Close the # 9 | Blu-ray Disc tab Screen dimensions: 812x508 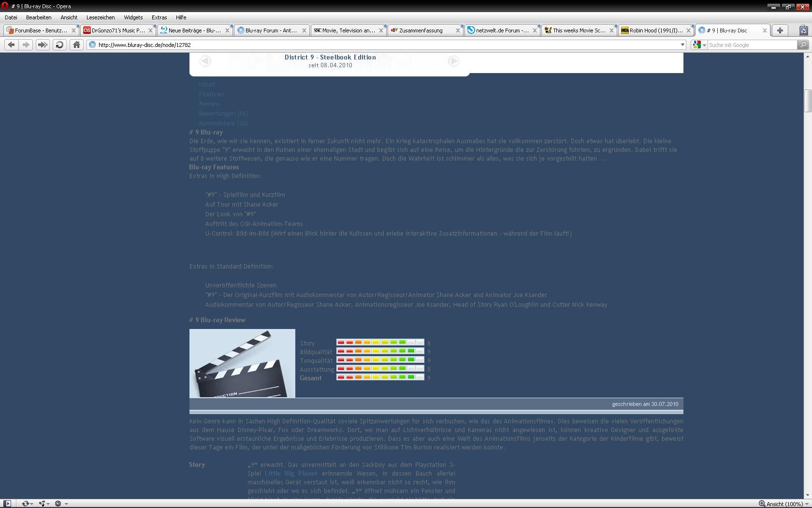pyautogui.click(x=765, y=30)
